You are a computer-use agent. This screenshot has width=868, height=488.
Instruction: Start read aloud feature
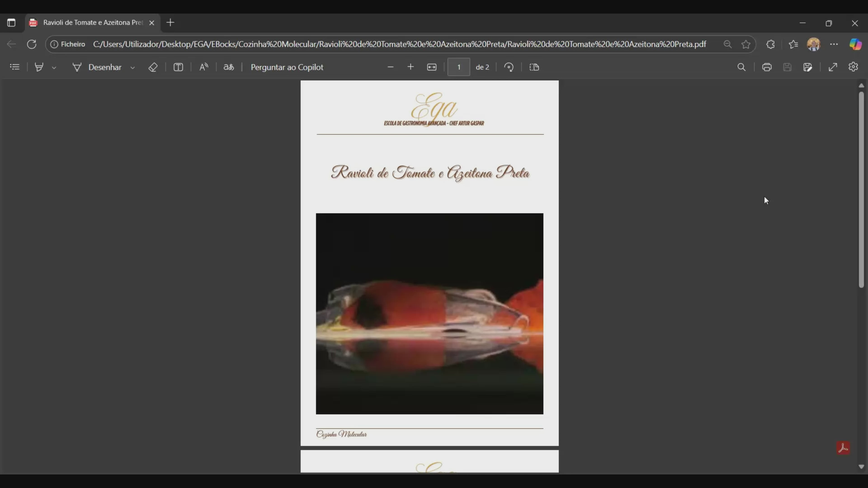204,67
